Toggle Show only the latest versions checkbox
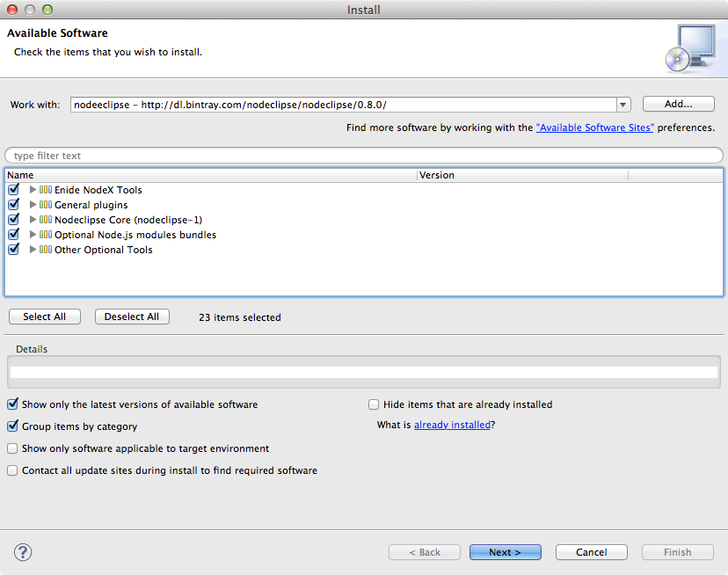This screenshot has height=575, width=728. click(12, 404)
